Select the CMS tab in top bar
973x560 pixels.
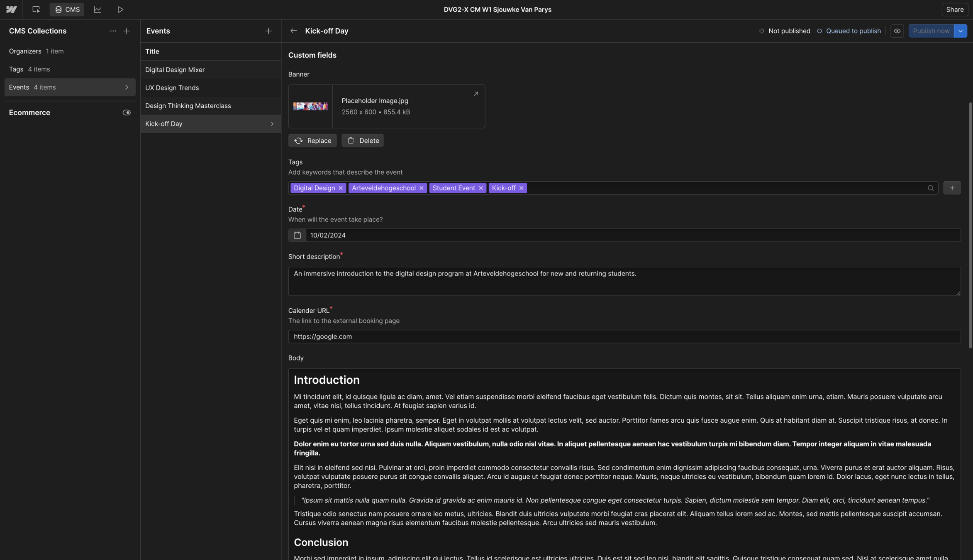coord(67,10)
